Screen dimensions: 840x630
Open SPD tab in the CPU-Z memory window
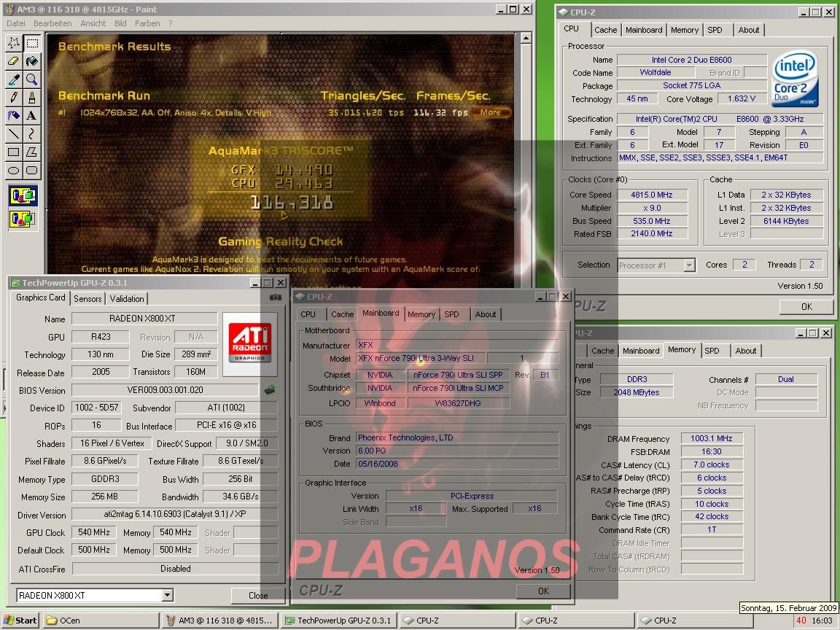click(x=712, y=351)
